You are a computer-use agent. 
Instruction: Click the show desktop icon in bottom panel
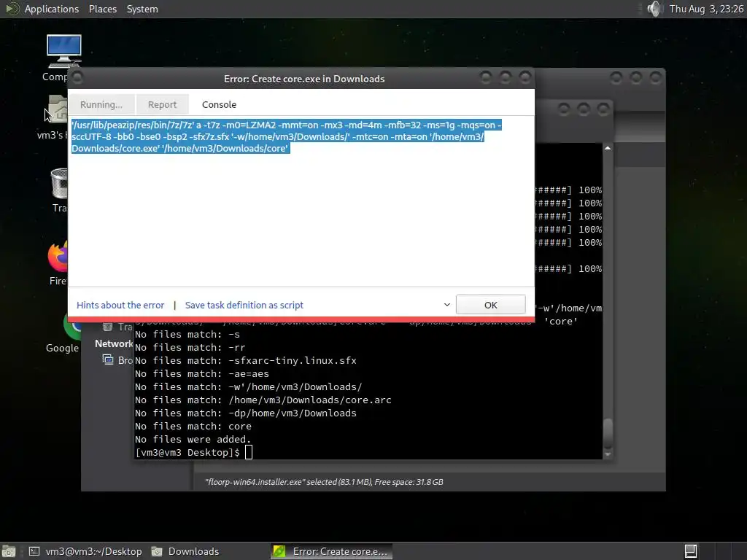[x=9, y=551]
